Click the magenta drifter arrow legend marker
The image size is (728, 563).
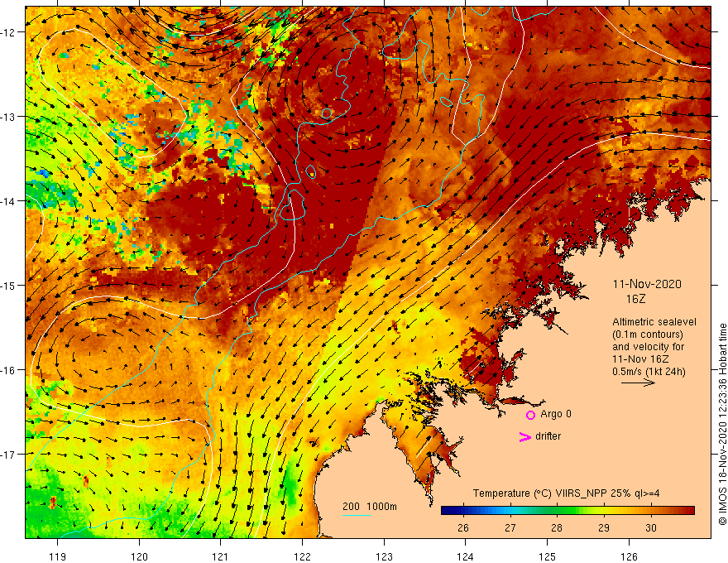(524, 436)
